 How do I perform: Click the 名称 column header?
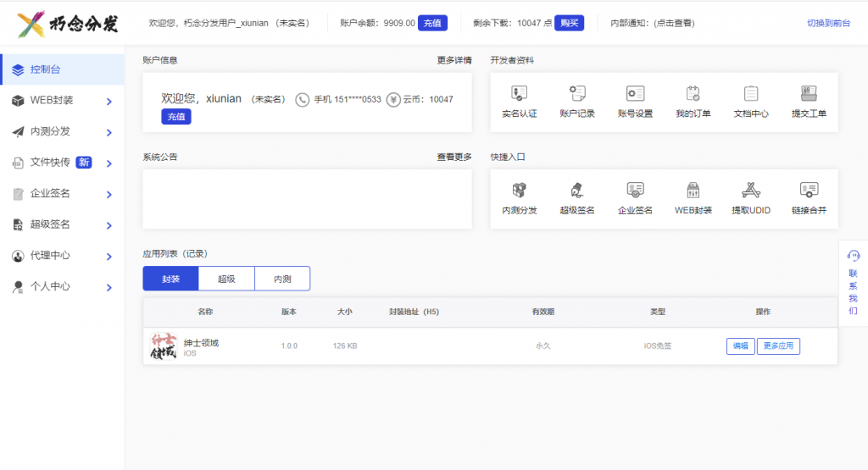click(205, 312)
